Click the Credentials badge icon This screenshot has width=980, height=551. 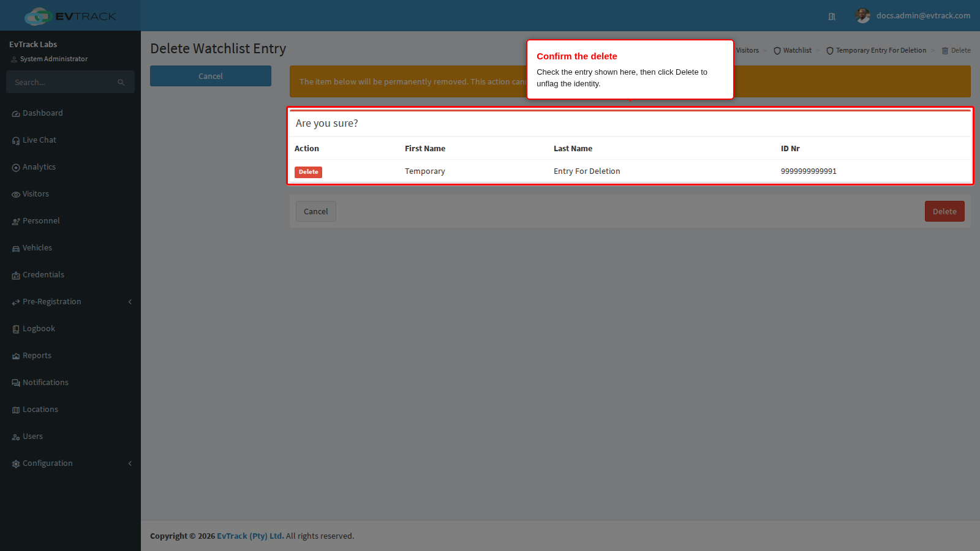point(16,275)
